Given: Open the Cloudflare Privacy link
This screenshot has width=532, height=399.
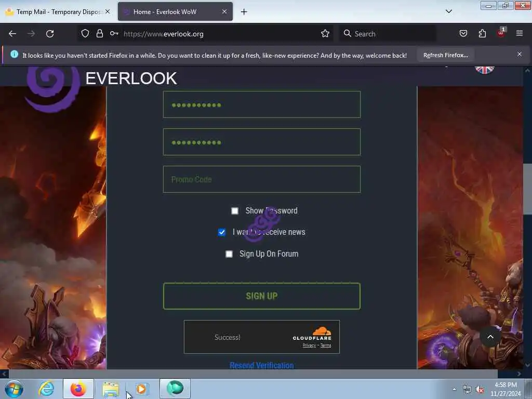Looking at the screenshot, I should pos(309,345).
